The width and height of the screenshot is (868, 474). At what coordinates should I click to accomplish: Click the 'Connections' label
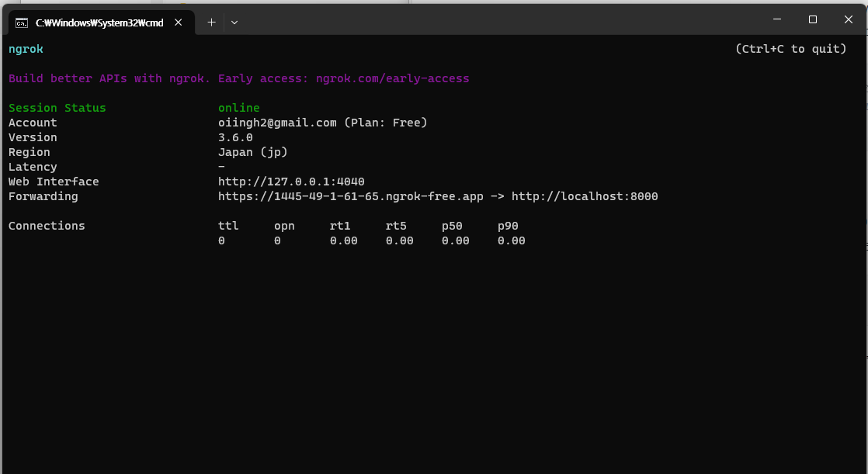[47, 226]
